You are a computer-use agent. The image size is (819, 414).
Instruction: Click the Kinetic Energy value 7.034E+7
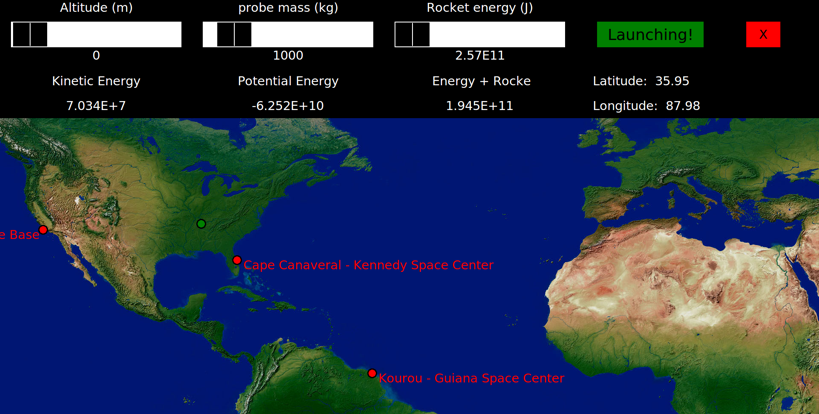(96, 106)
